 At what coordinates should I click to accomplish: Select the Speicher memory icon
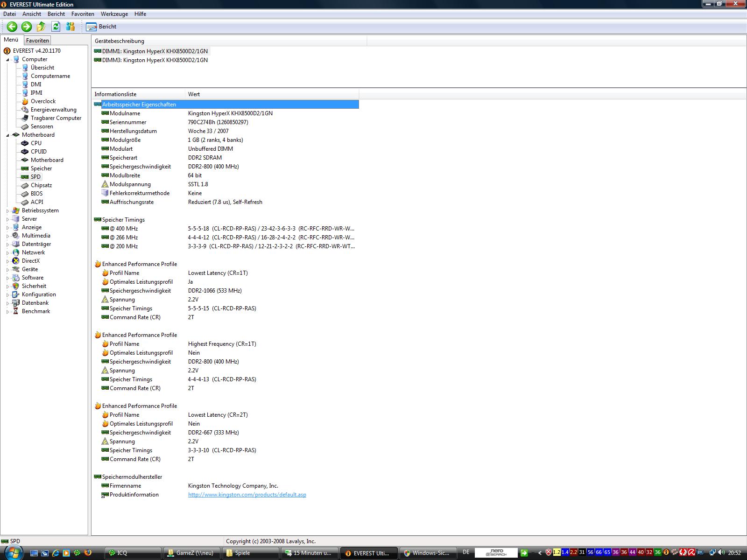[x=25, y=168]
